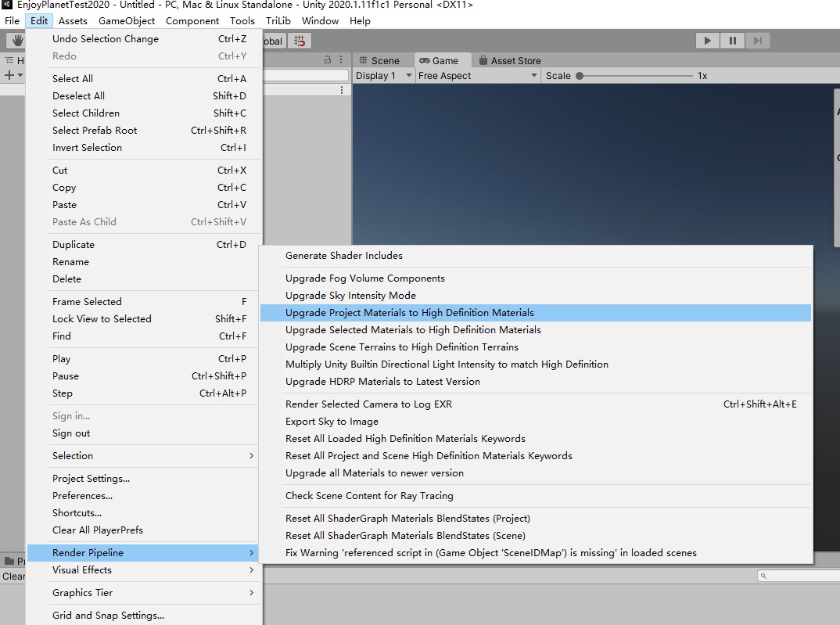Open the GameObject menu
840x625 pixels.
[127, 21]
